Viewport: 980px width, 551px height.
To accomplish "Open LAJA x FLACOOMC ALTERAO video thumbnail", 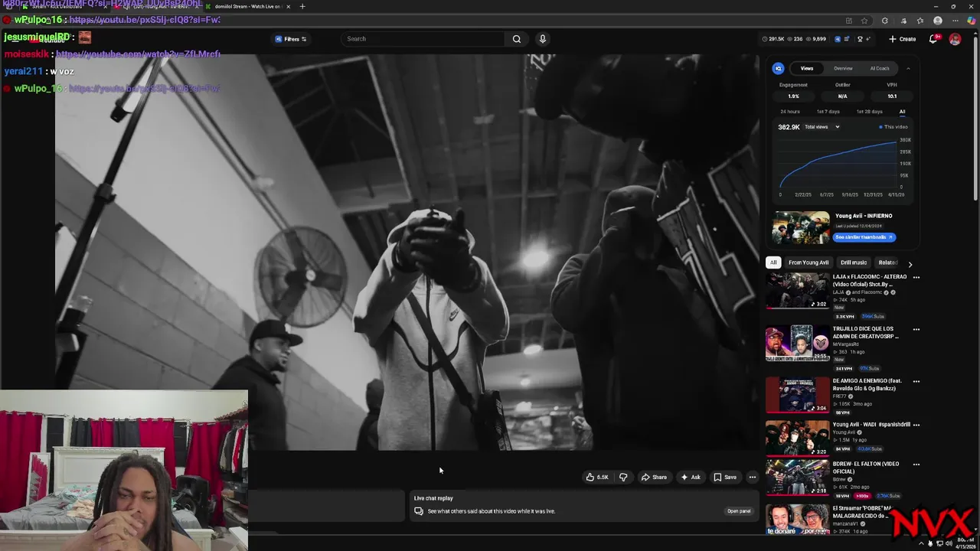I will tap(798, 291).
